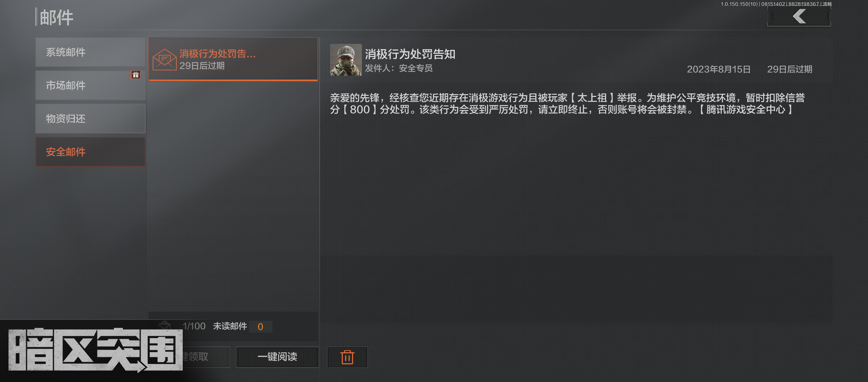
Task: Click the opened envelope mail icon
Action: [x=164, y=59]
